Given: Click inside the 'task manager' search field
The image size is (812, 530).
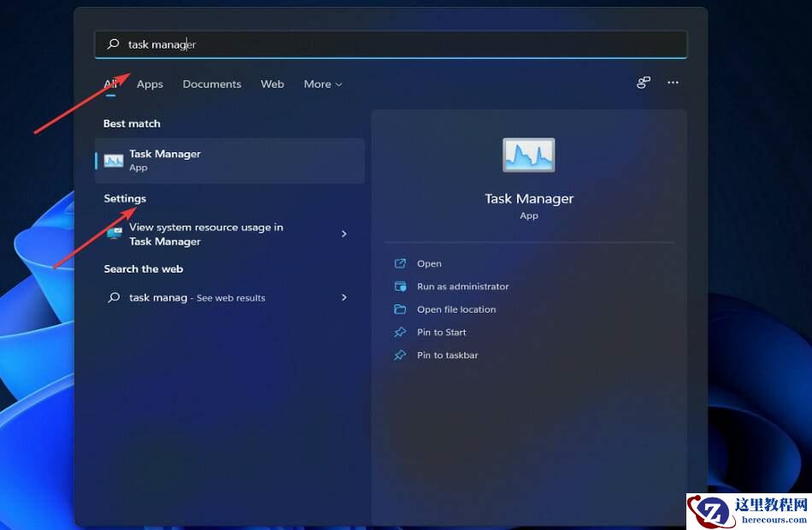Looking at the screenshot, I should pos(391,44).
